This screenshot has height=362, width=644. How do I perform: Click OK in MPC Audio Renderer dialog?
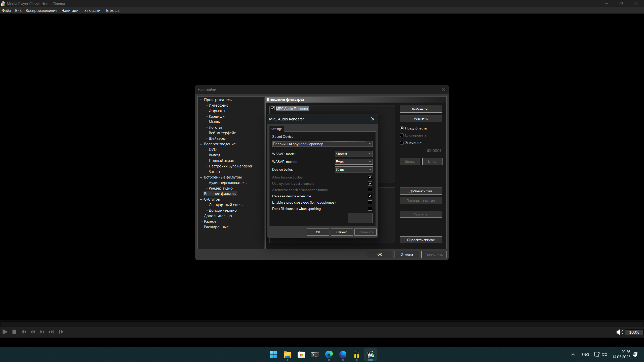[x=318, y=232]
